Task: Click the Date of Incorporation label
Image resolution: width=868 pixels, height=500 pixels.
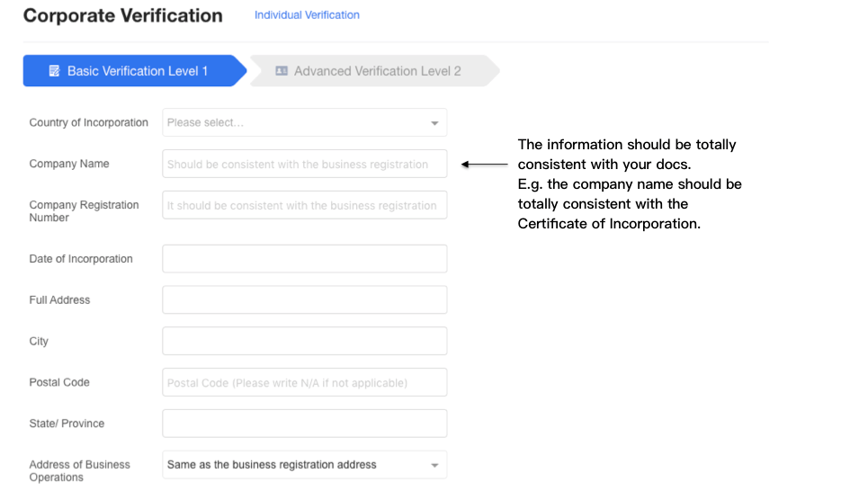Action: click(x=81, y=259)
